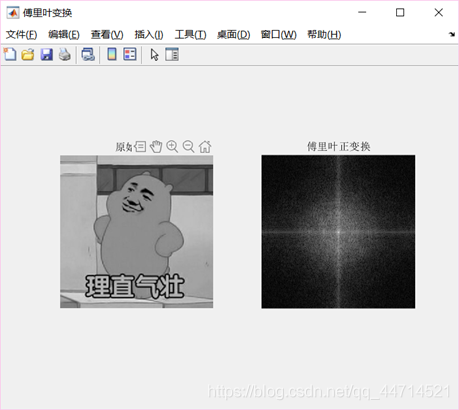Close the 傅里叶变换 figure window
The width and height of the screenshot is (459, 410).
(x=439, y=12)
